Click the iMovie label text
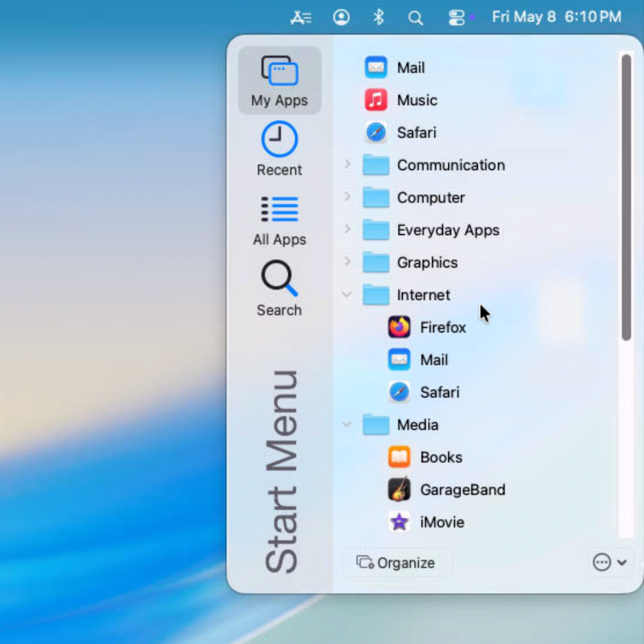This screenshot has height=644, width=644. point(442,522)
